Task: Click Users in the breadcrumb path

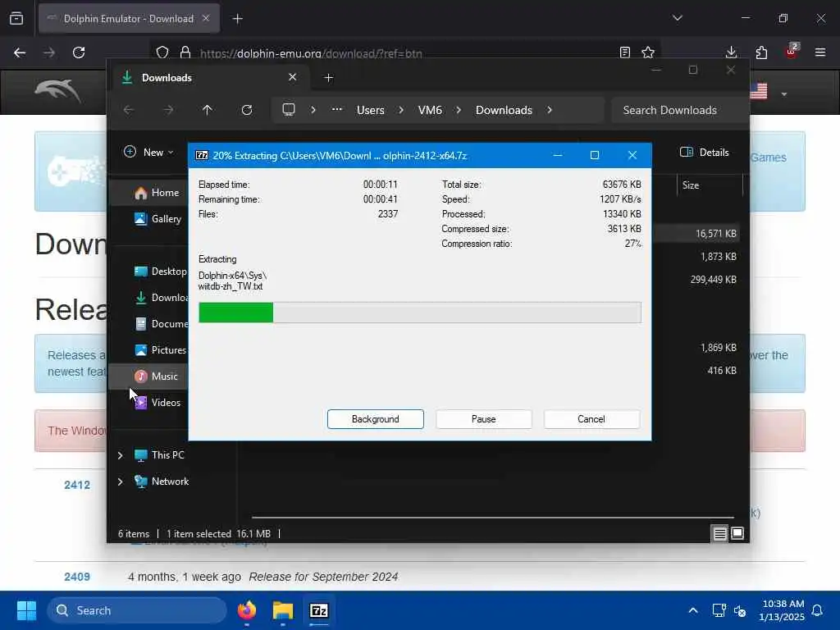Action: pos(370,110)
